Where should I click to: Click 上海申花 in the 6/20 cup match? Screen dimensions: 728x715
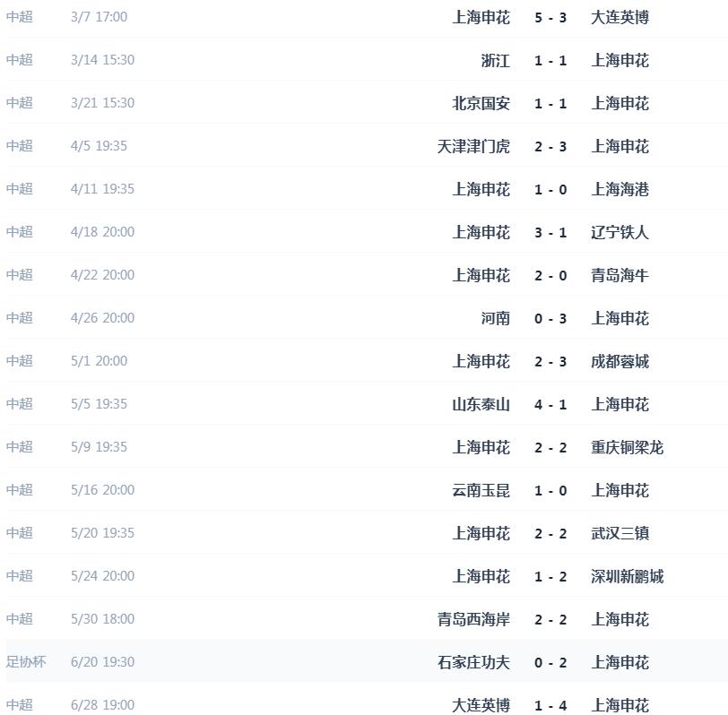(x=620, y=662)
